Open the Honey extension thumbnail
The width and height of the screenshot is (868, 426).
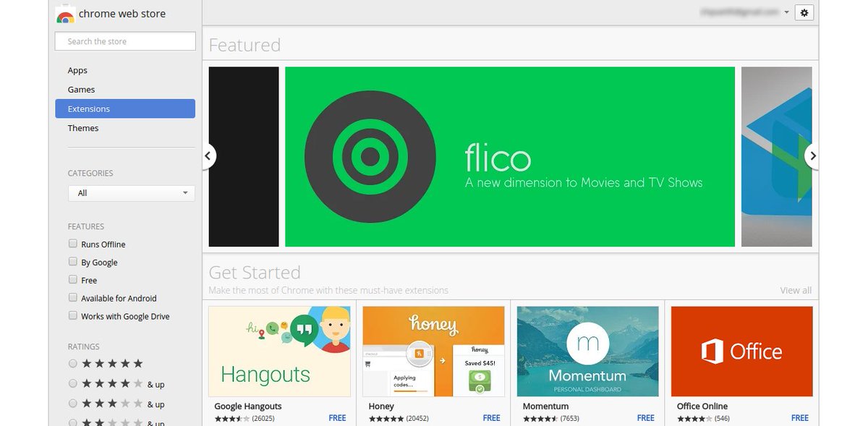(433, 352)
